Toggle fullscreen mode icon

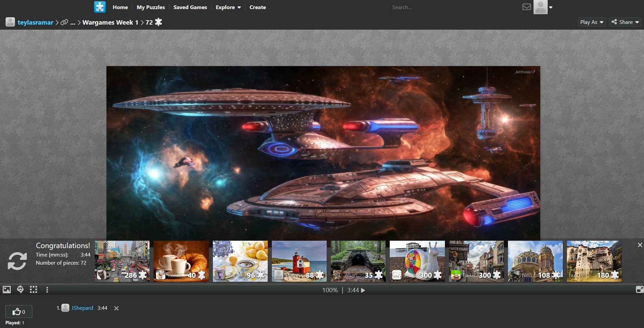click(639, 290)
